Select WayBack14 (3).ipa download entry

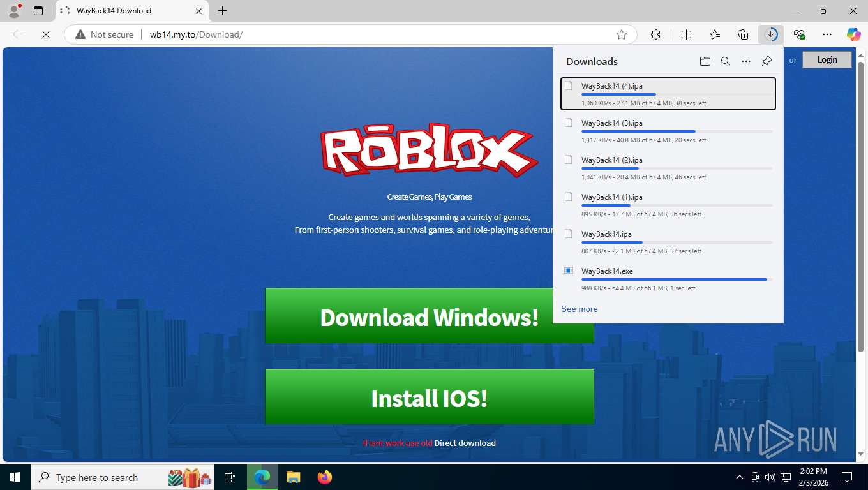coord(668,131)
